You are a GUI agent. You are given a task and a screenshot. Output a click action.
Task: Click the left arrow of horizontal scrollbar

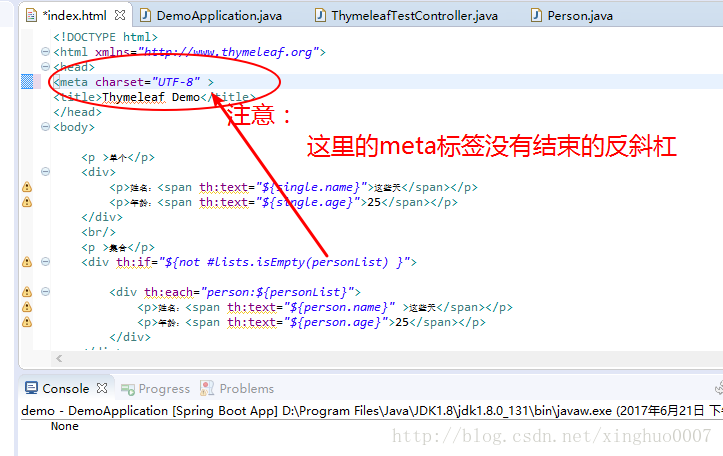click(59, 358)
